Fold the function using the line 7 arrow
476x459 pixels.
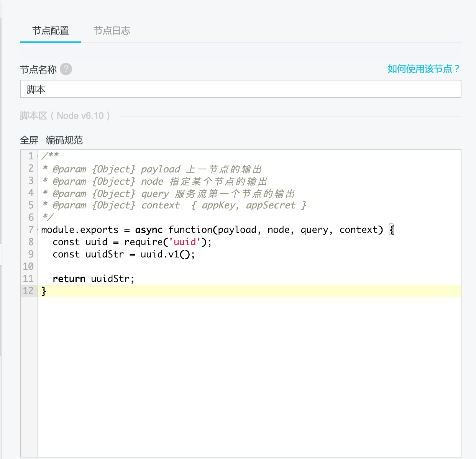(x=37, y=230)
